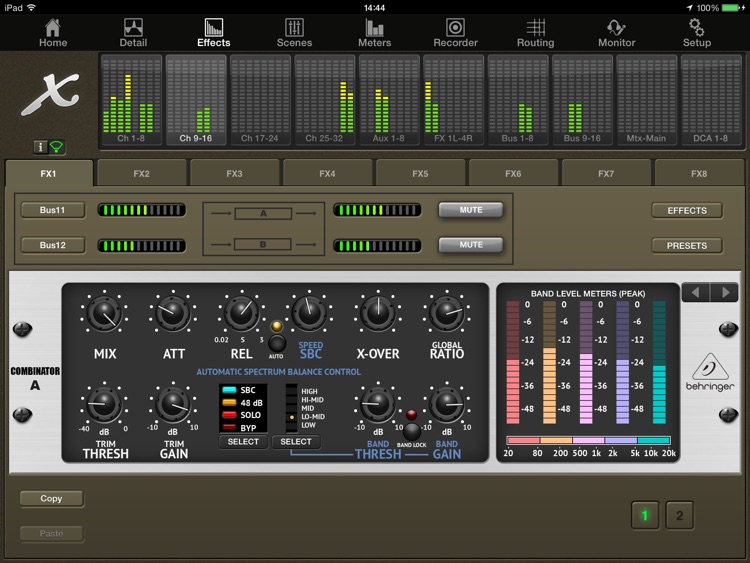750x563 pixels.
Task: Toggle the BAND LOCK button
Action: (411, 430)
